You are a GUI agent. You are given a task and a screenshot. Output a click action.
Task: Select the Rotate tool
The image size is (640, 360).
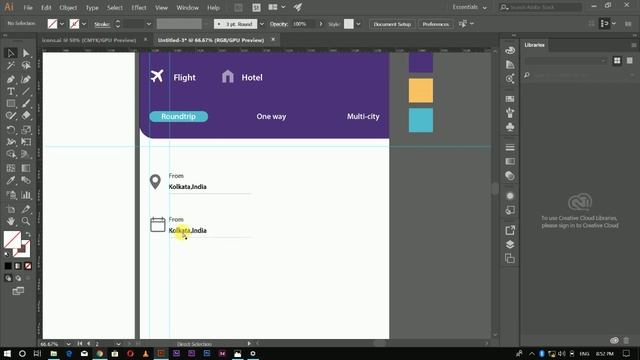pyautogui.click(x=11, y=130)
